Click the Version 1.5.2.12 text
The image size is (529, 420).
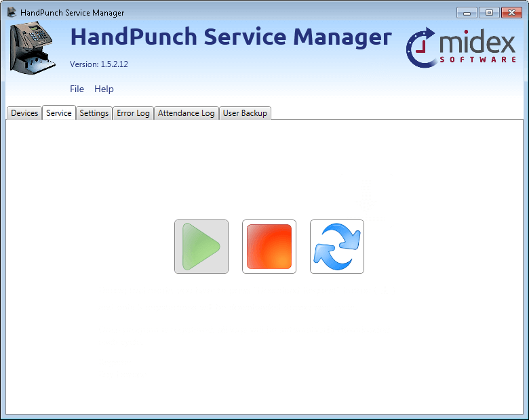point(99,64)
